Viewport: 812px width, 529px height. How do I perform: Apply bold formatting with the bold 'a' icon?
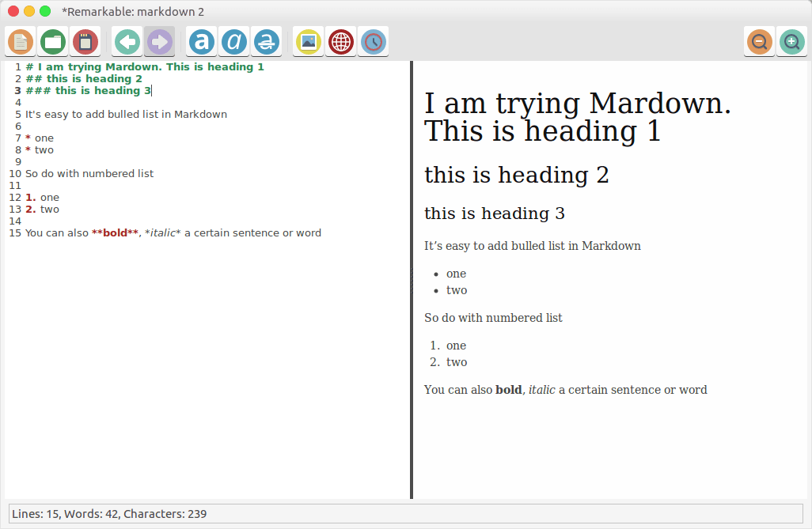(x=201, y=41)
